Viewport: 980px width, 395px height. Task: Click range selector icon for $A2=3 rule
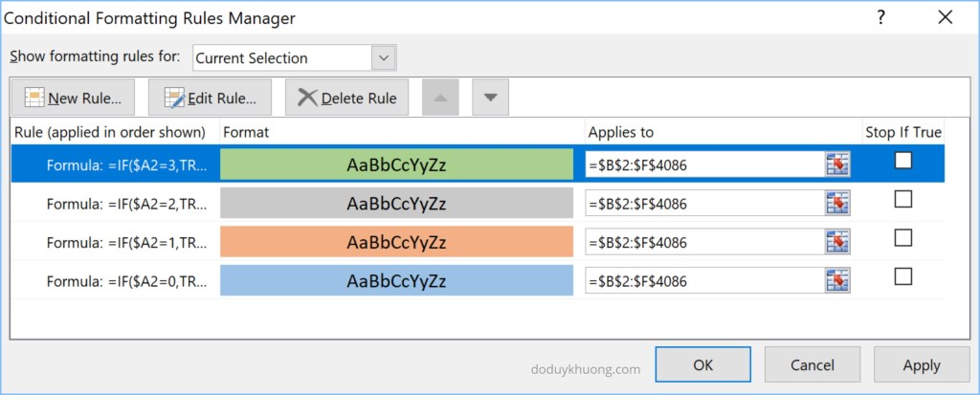[837, 165]
